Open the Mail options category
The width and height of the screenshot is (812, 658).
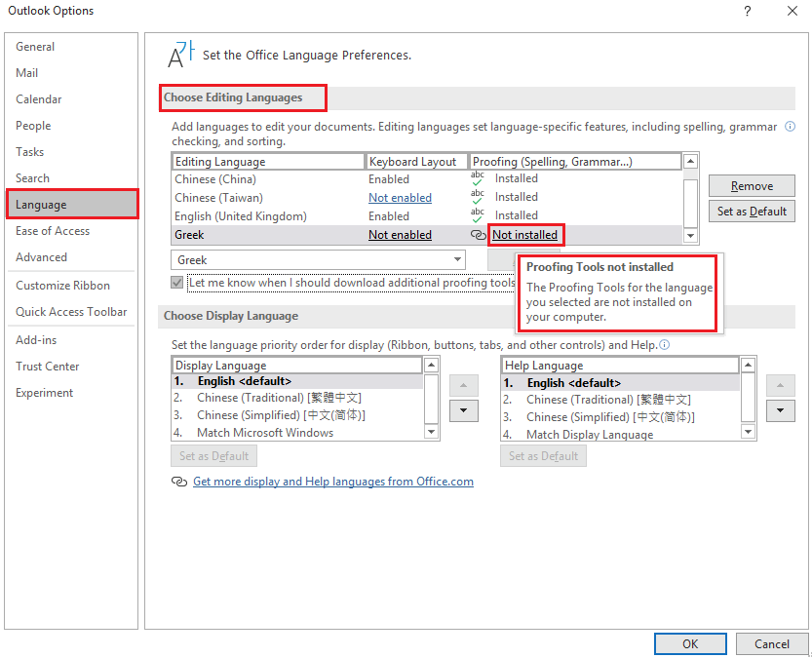tap(26, 73)
